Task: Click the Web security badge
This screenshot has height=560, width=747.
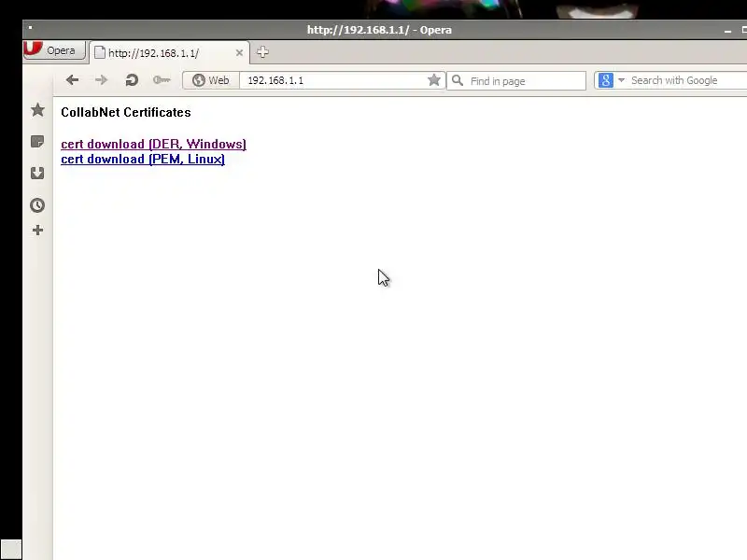Action: tap(211, 80)
